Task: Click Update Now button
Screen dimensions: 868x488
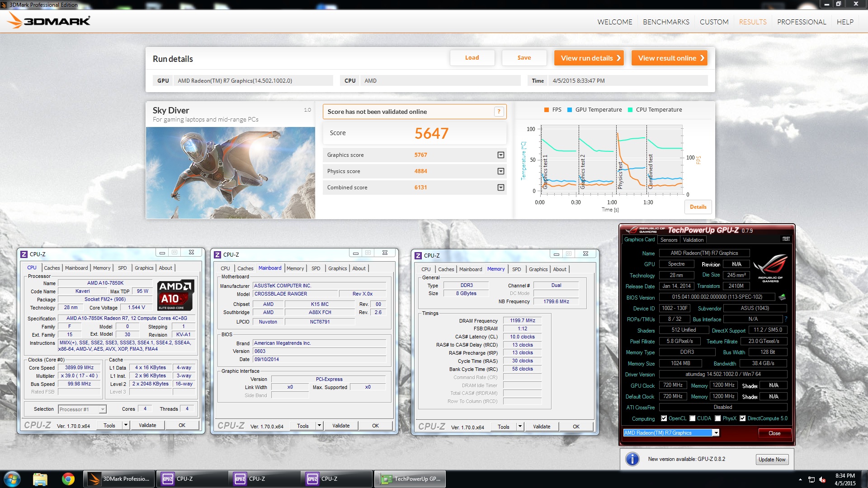Action: click(772, 460)
